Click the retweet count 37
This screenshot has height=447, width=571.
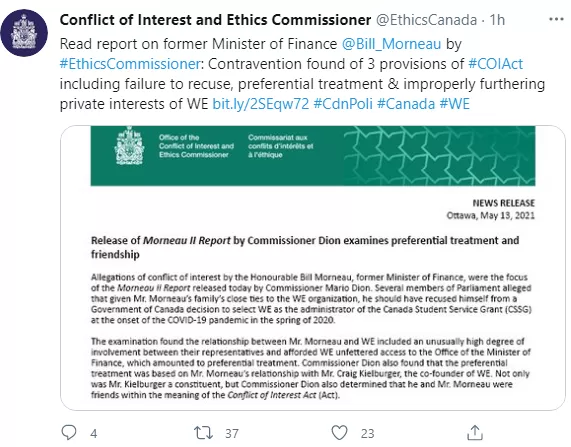coord(232,433)
